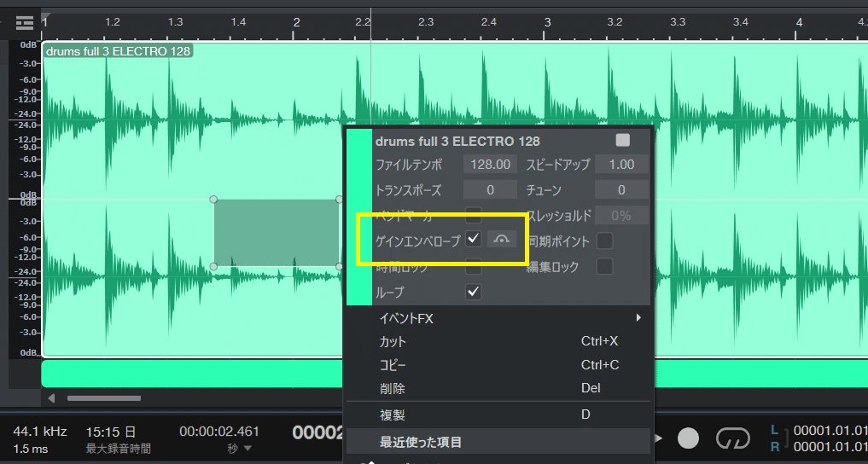Screen dimensions: 868x464
Task: Select the event color strip in the menu
Action: tap(359, 217)
